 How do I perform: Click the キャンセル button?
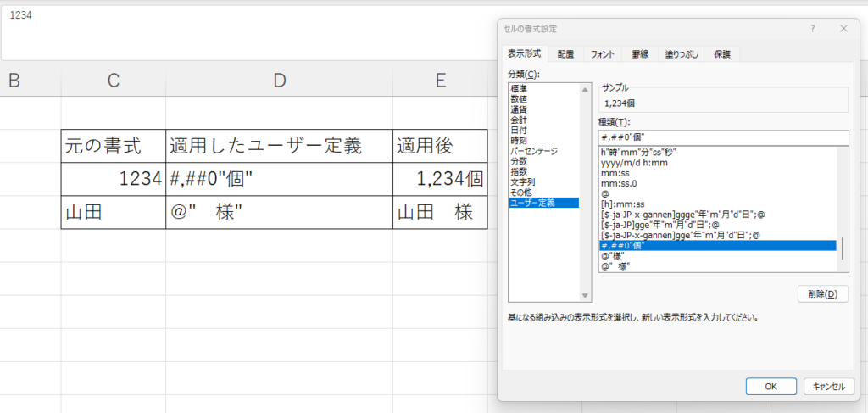tap(827, 387)
